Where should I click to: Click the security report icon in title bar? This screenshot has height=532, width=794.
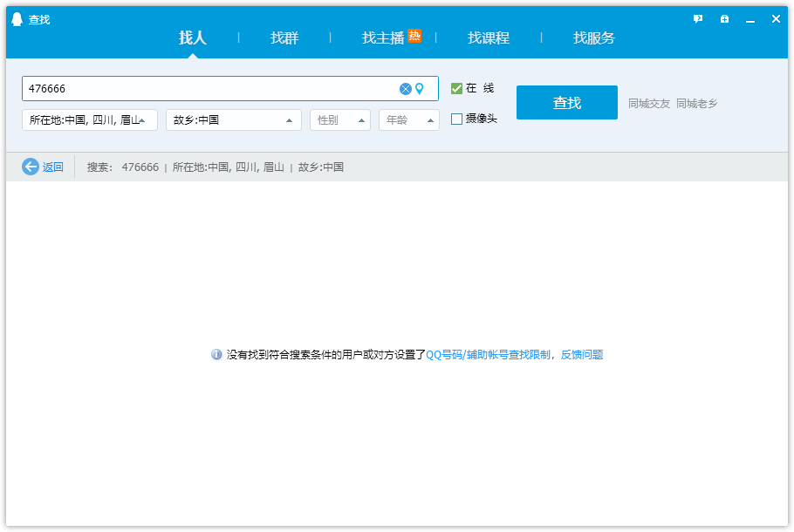click(723, 18)
